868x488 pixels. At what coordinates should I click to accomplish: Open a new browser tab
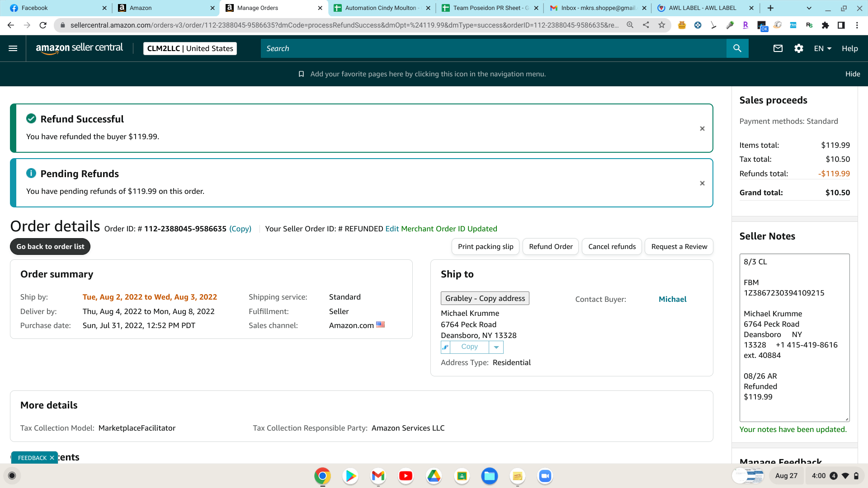770,8
